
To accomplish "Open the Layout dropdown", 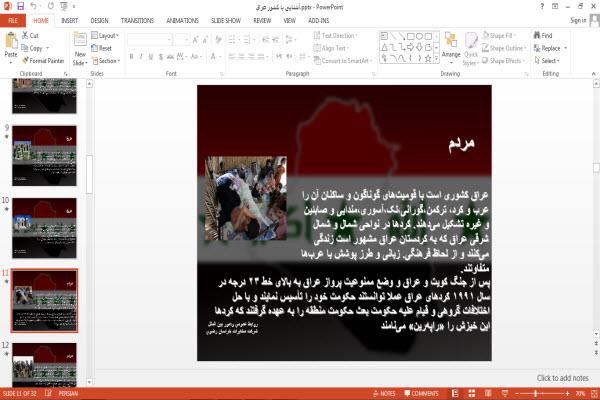I will (105, 36).
